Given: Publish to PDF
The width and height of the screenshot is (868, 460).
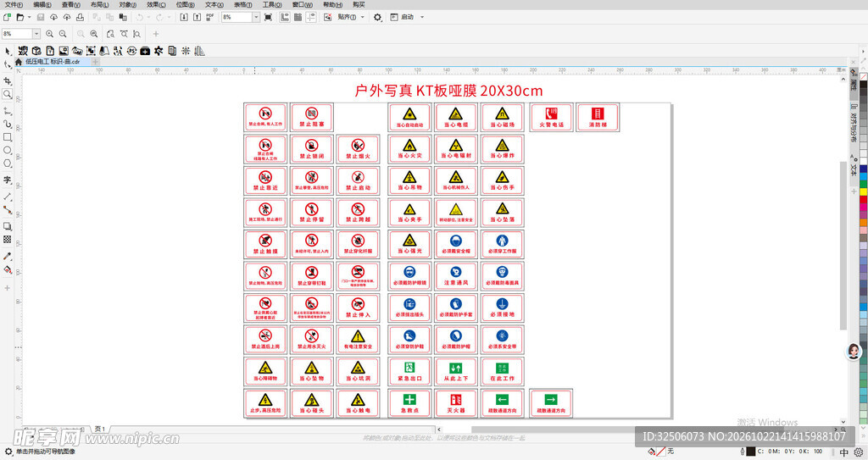Looking at the screenshot, I should coord(210,17).
